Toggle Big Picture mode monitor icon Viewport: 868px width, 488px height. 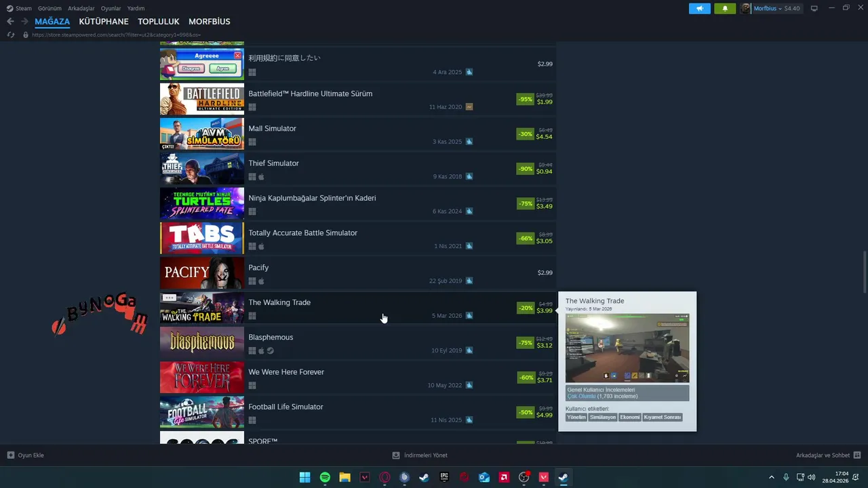click(x=814, y=8)
